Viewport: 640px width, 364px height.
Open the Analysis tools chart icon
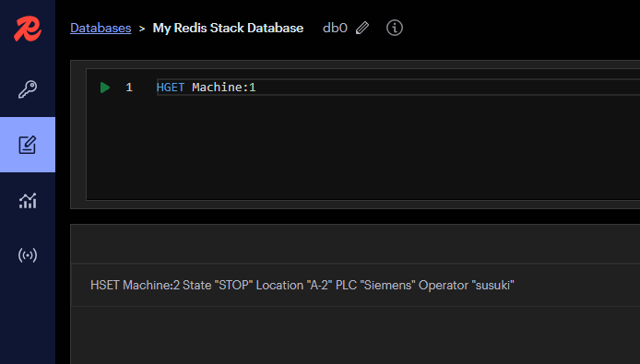28,200
